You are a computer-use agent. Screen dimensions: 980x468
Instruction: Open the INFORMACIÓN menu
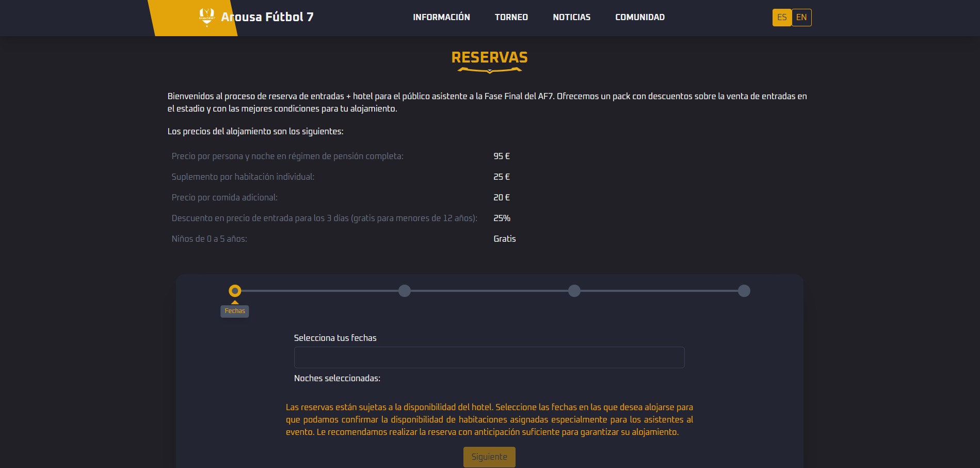(x=441, y=17)
